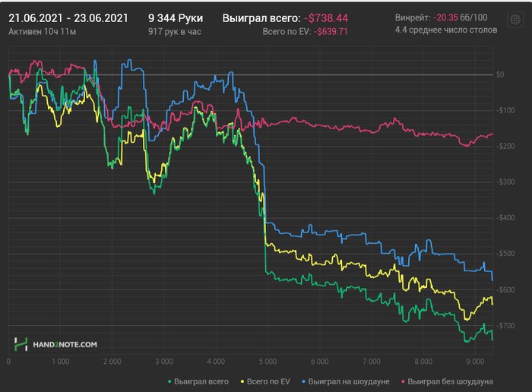
Task: Click the -$300 y-axis label
Action: click(x=505, y=182)
